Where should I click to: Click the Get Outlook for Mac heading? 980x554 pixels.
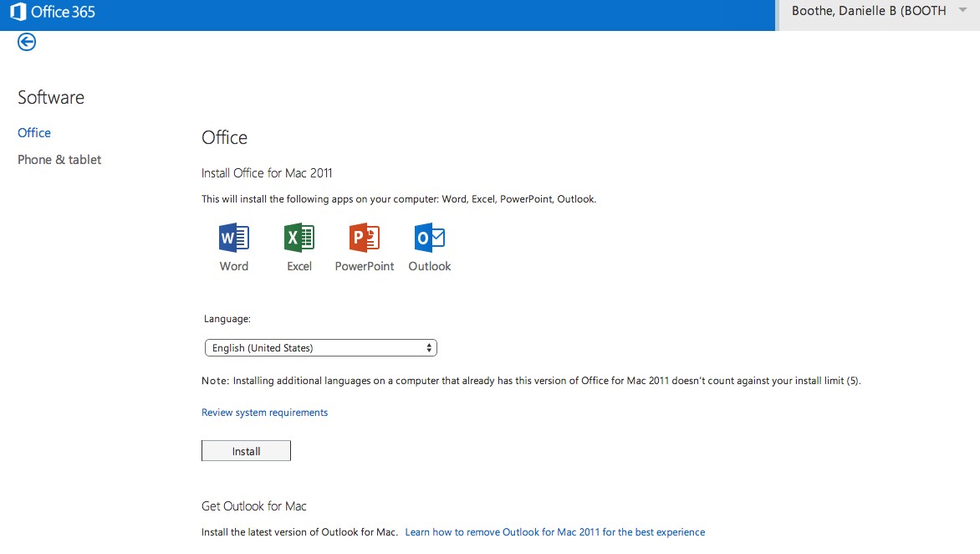[x=253, y=505]
